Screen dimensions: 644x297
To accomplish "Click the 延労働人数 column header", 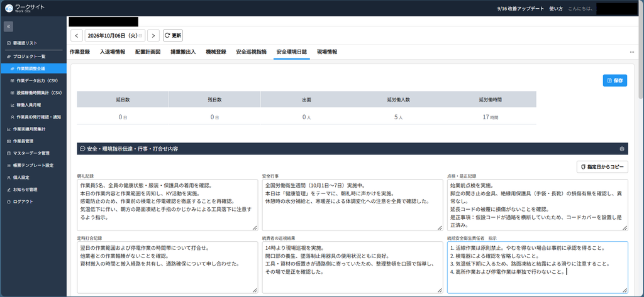I will (x=398, y=99).
